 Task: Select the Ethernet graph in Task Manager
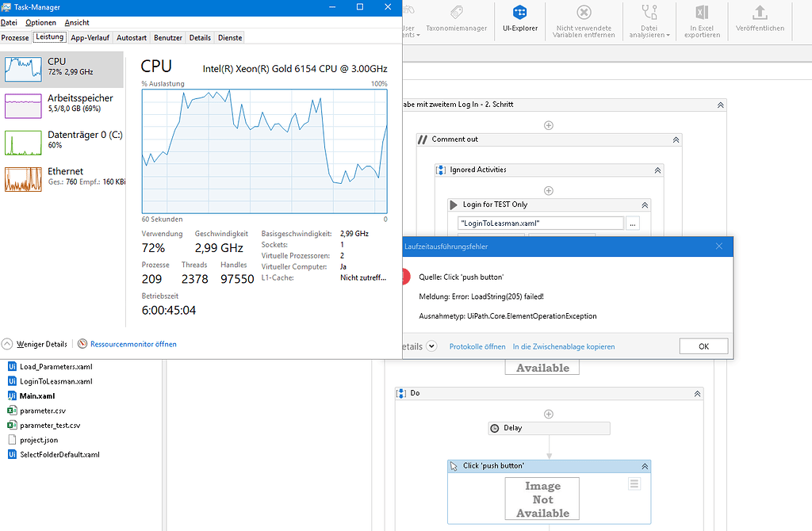63,179
